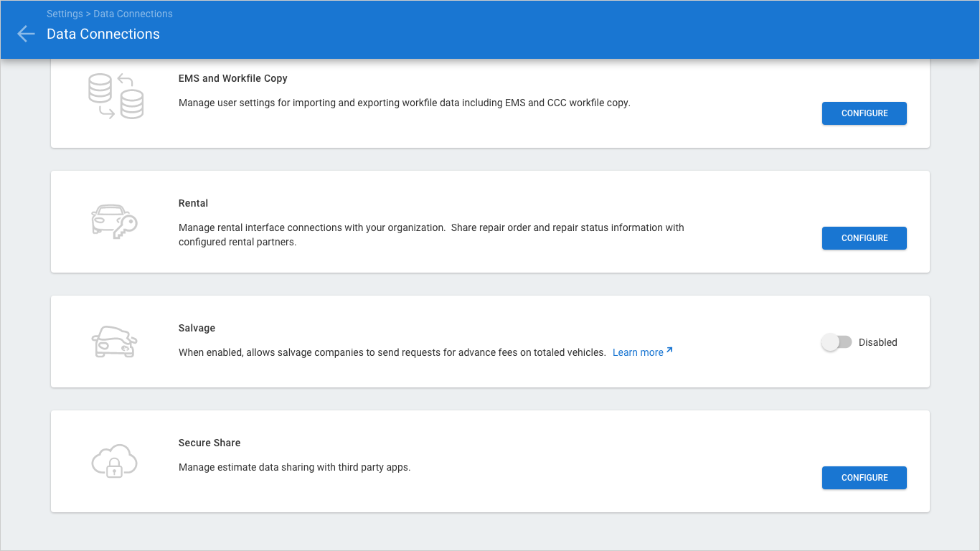Viewport: 980px width, 551px height.
Task: Click the Rental car and key icon
Action: click(x=115, y=221)
